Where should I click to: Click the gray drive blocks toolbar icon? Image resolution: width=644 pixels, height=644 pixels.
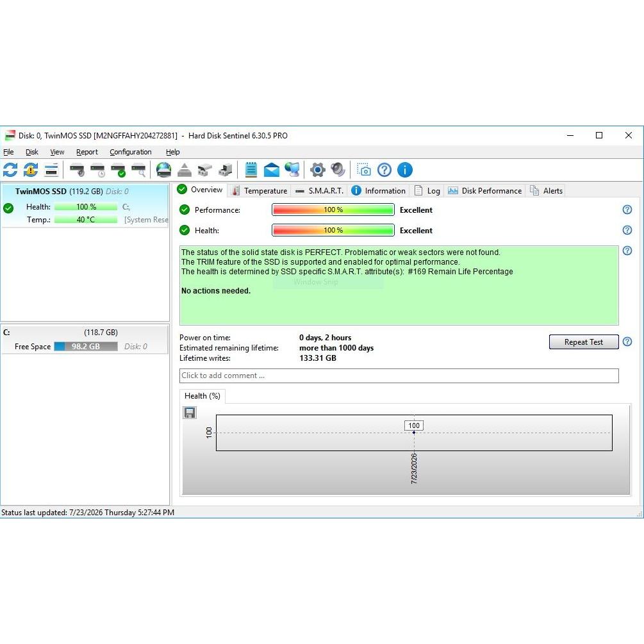click(x=204, y=170)
